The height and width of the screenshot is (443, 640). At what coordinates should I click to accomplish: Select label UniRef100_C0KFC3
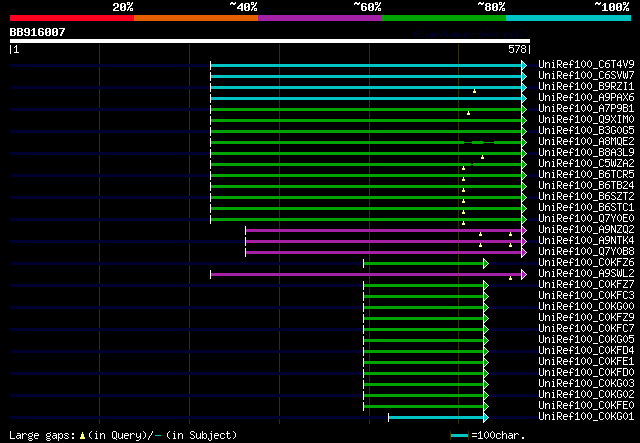click(x=586, y=296)
